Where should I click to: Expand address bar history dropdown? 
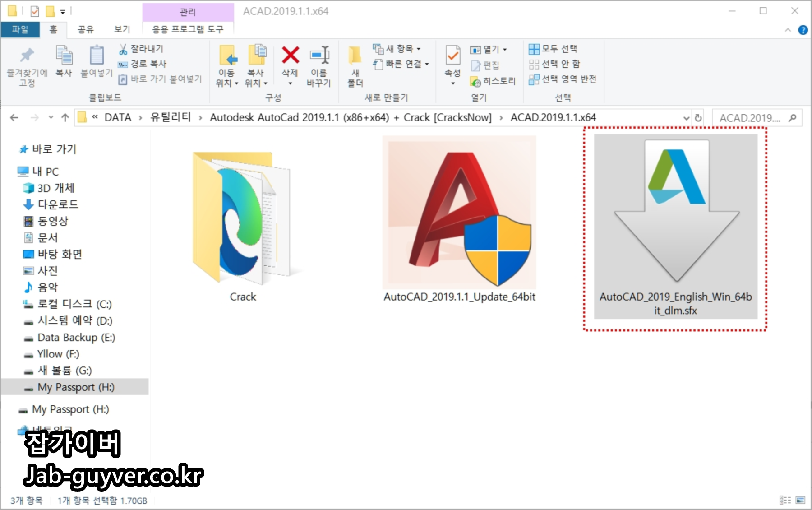(x=686, y=118)
